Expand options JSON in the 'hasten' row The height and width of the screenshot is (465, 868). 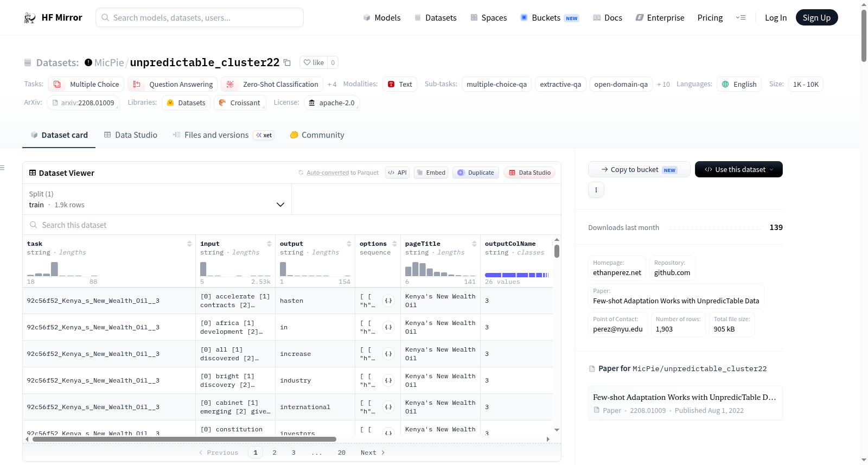coord(388,301)
